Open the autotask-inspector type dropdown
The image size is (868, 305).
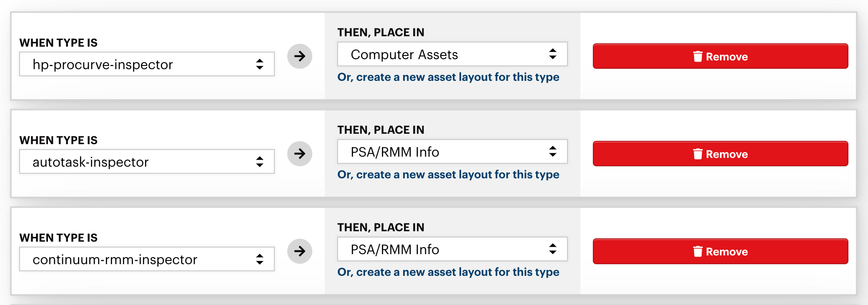147,162
